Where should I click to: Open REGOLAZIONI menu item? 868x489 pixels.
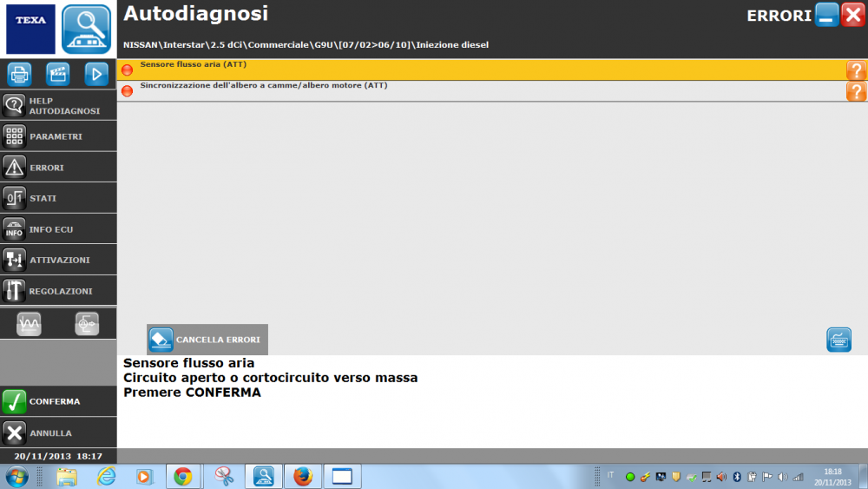click(58, 291)
